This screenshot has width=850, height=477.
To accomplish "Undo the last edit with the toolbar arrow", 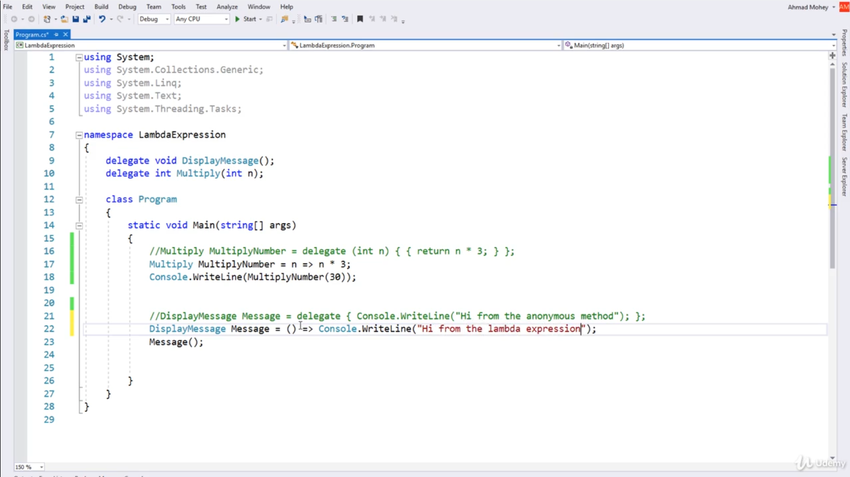I will [102, 19].
